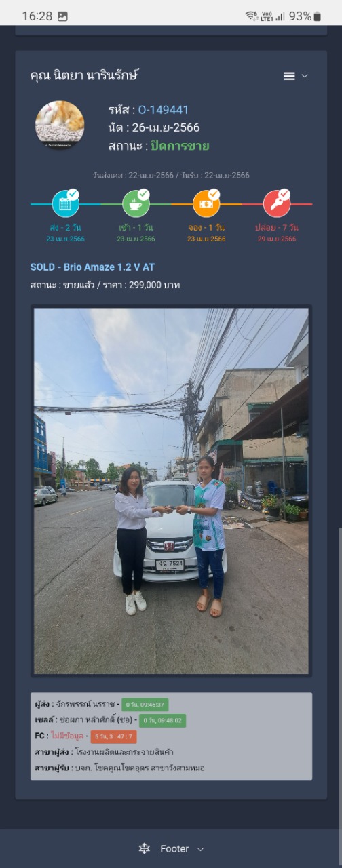Click the orange money booking stage icon
The height and width of the screenshot is (868, 342).
(x=206, y=203)
